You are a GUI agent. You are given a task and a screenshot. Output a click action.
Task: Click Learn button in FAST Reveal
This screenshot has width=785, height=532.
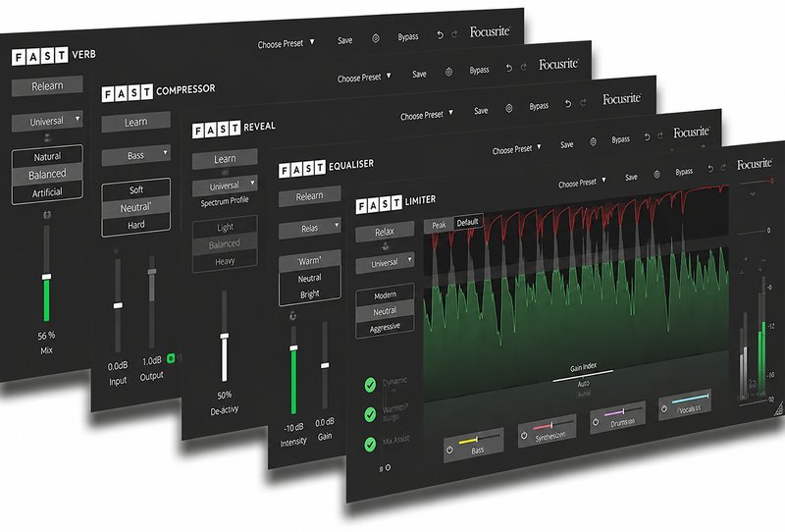(x=225, y=159)
